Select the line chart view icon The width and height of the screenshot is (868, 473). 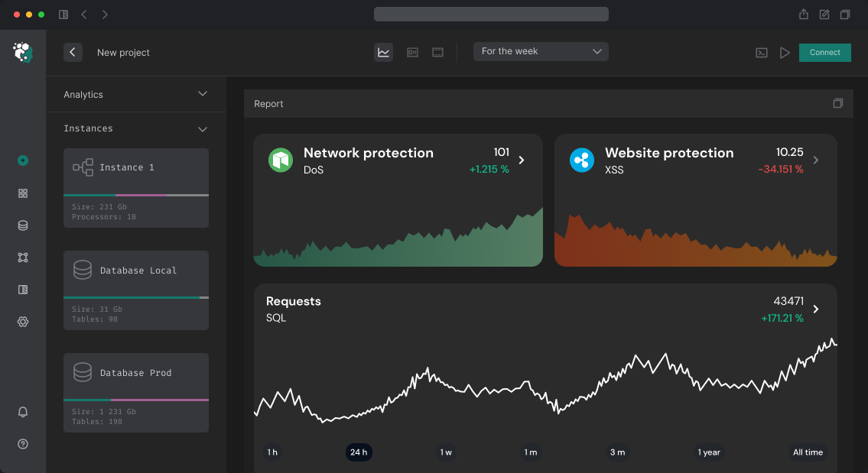[x=383, y=53]
